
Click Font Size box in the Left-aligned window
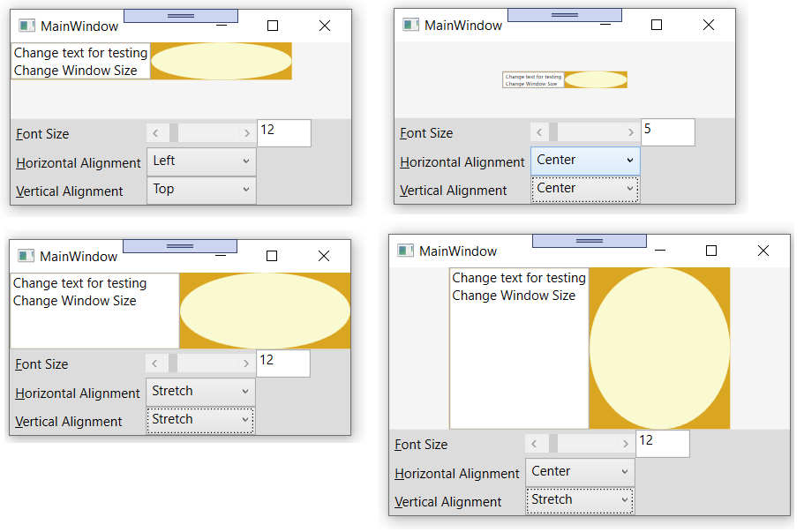[x=283, y=132]
